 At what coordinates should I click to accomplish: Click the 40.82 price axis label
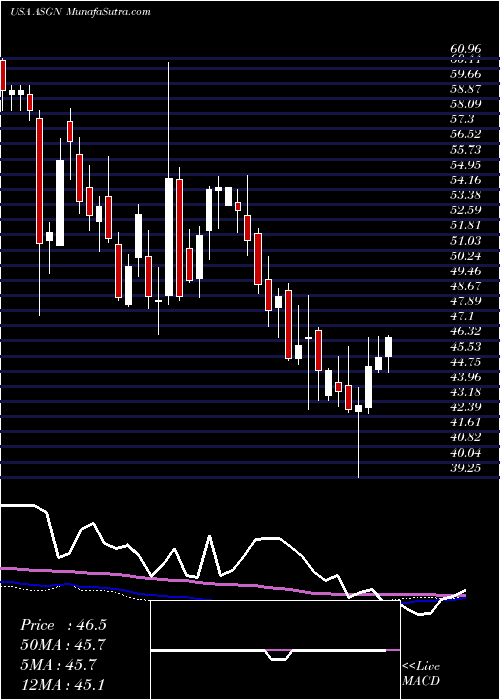466,438
